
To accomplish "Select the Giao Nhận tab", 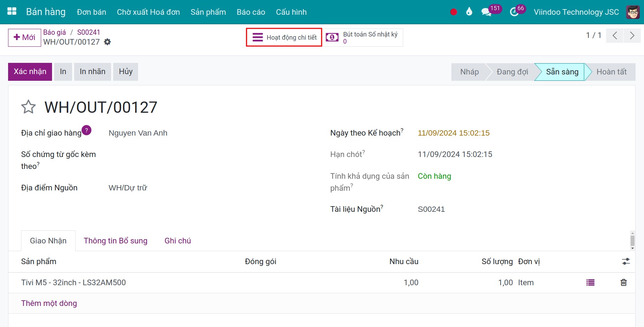I will click(48, 241).
